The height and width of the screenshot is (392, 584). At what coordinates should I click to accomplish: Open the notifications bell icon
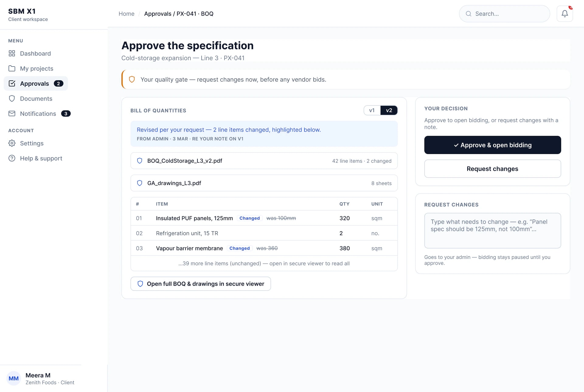point(565,14)
